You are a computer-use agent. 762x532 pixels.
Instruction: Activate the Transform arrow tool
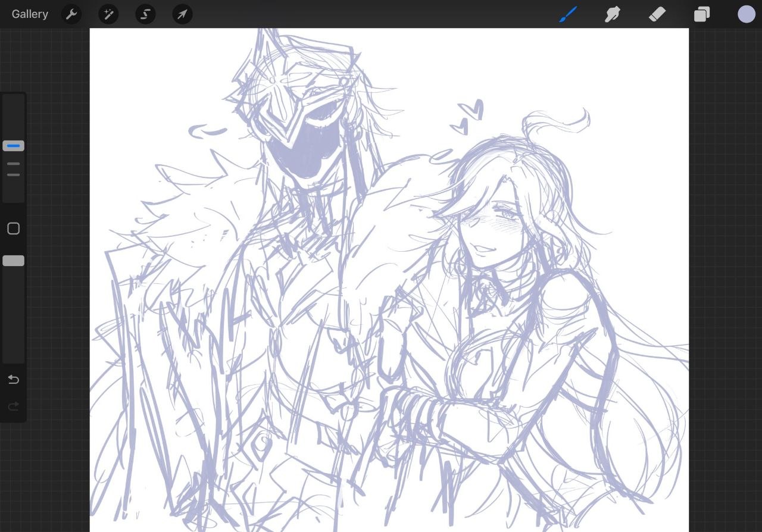pos(182,14)
